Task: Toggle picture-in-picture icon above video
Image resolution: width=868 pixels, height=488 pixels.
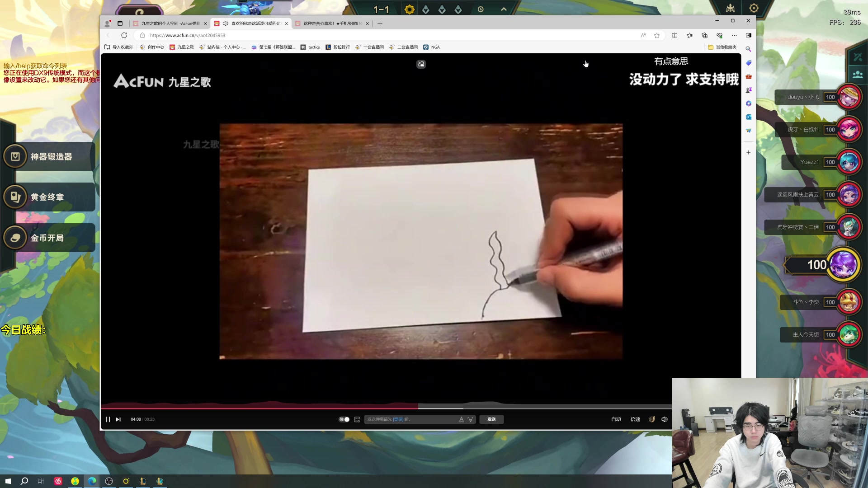Action: coord(421,64)
